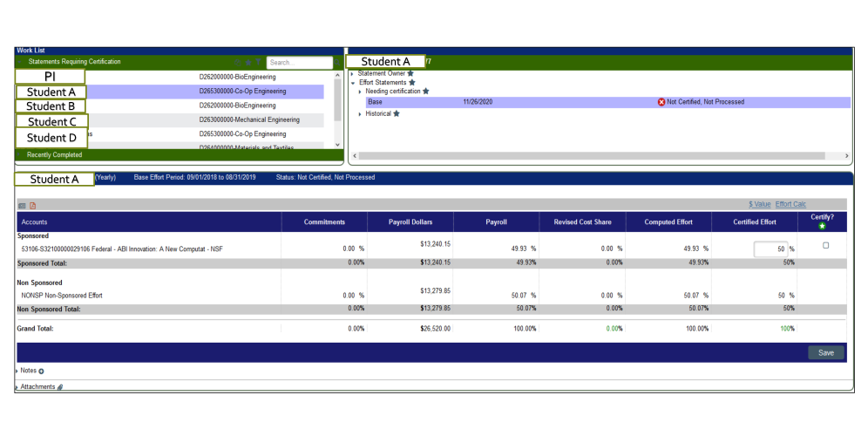Viewport: 868px width, 436px height.
Task: Open the Effort Calc link
Action: pyautogui.click(x=790, y=204)
